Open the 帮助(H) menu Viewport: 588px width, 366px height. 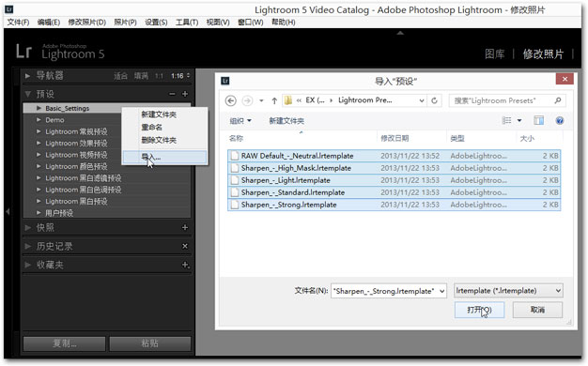(283, 23)
